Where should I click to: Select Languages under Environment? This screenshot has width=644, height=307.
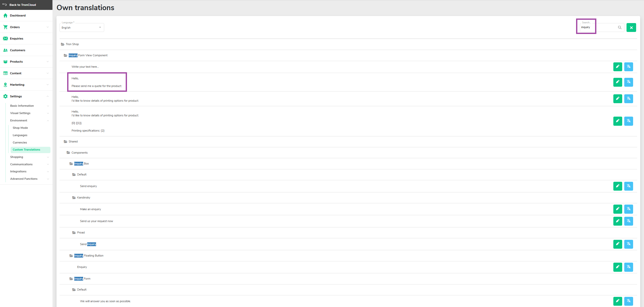click(20, 135)
